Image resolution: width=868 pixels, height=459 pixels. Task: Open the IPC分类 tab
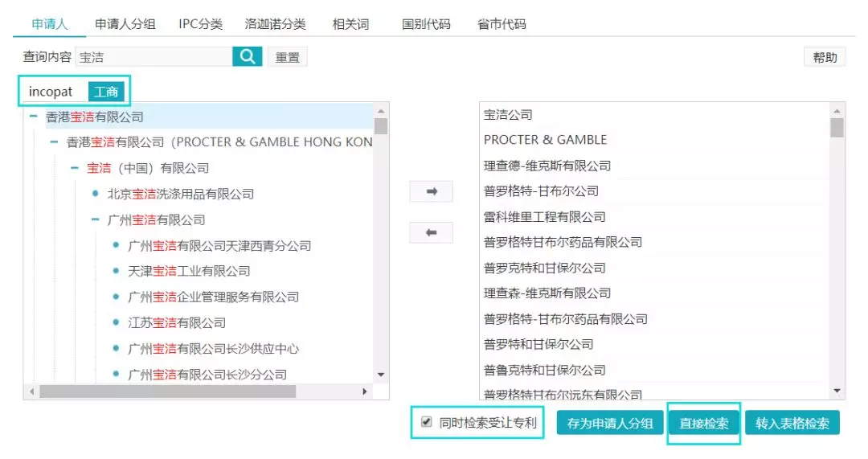(x=200, y=24)
